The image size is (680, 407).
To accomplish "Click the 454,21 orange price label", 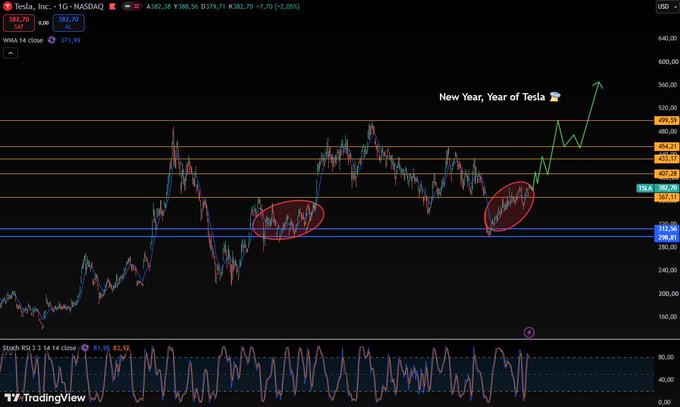I will (667, 147).
